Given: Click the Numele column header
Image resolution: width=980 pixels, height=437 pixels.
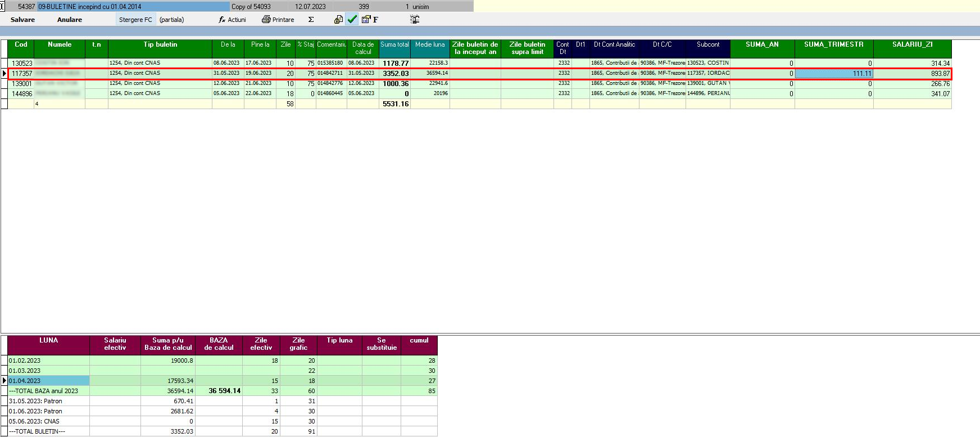Looking at the screenshot, I should [x=60, y=48].
